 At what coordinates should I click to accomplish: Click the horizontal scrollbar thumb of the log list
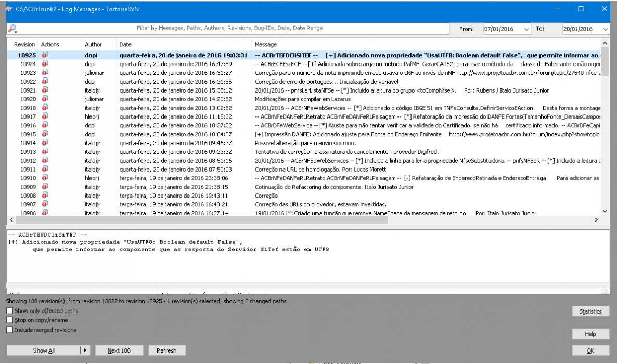(x=201, y=219)
